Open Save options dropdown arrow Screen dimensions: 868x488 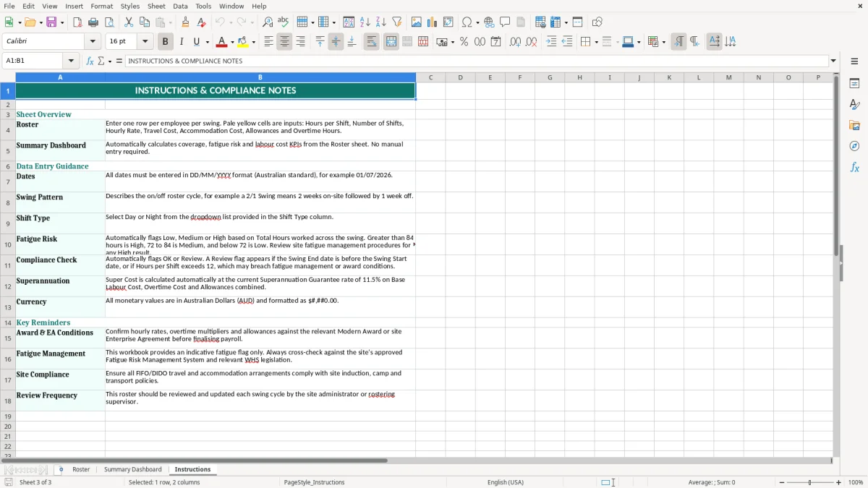pyautogui.click(x=61, y=22)
